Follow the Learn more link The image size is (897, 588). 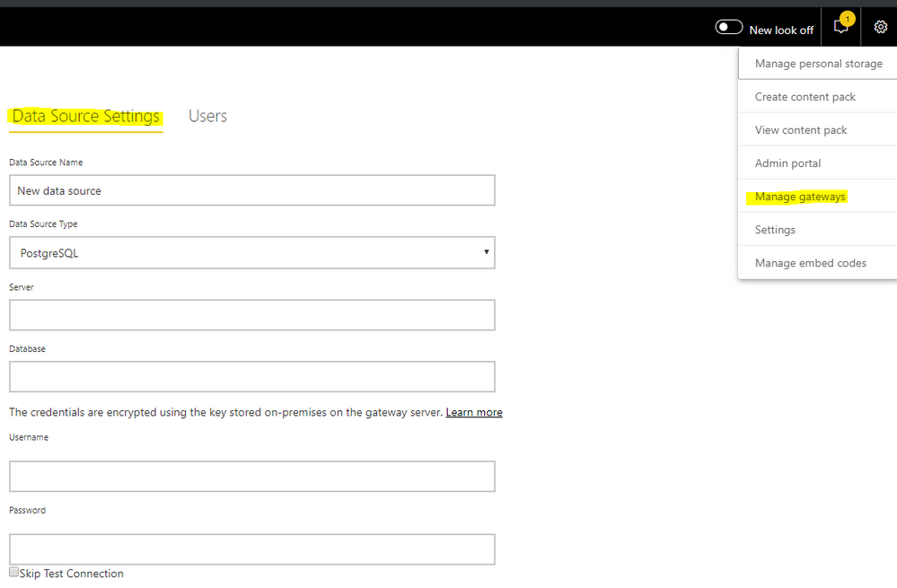coord(474,412)
